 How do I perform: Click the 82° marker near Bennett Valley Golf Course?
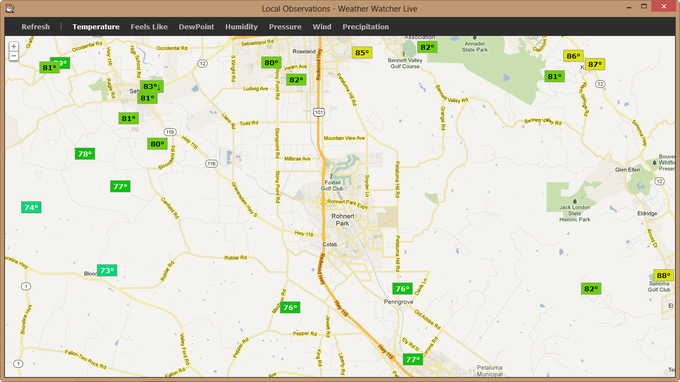pos(427,47)
